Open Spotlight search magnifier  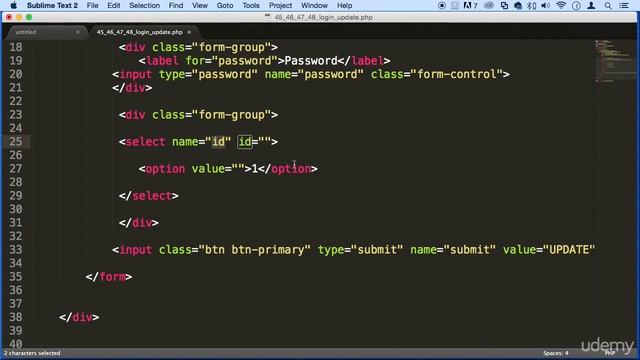[608, 6]
